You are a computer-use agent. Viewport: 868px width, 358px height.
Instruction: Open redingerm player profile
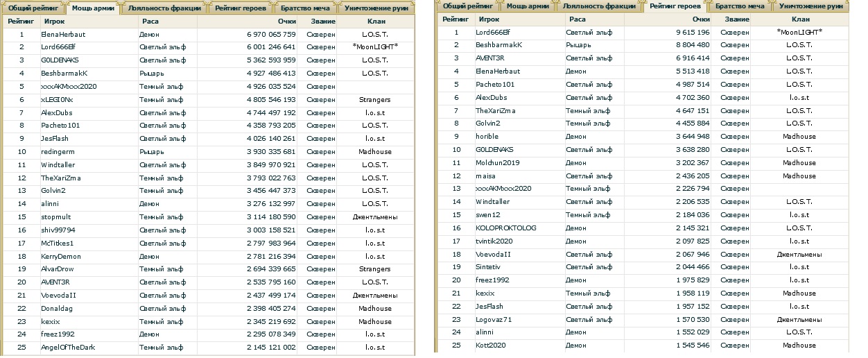click(57, 151)
